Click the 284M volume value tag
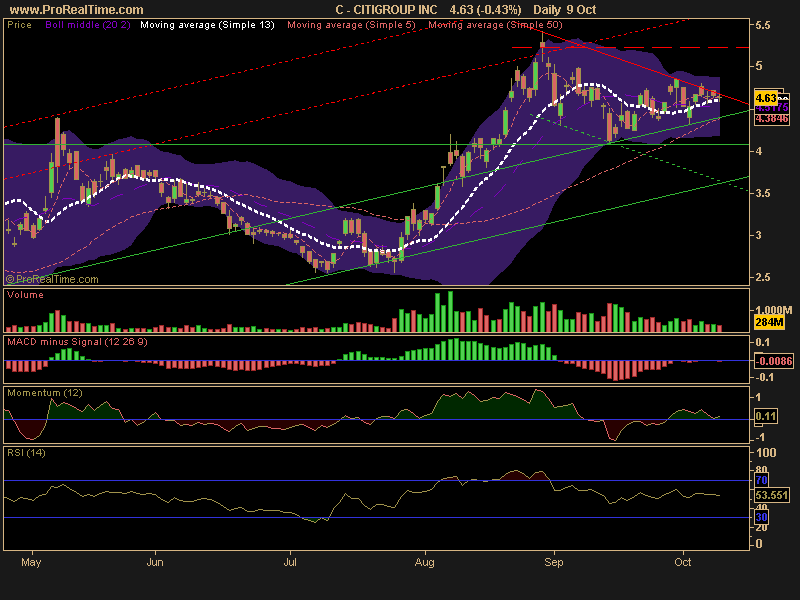Image resolution: width=800 pixels, height=600 pixels. [769, 322]
